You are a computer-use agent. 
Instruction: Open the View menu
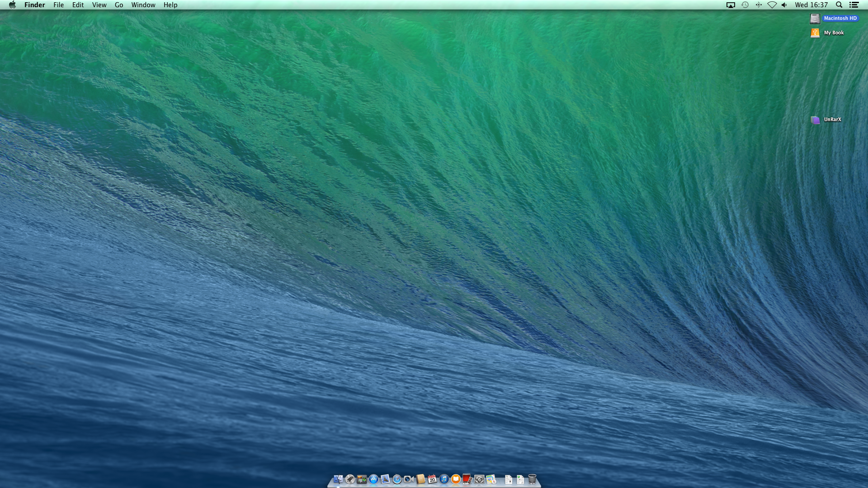tap(99, 5)
